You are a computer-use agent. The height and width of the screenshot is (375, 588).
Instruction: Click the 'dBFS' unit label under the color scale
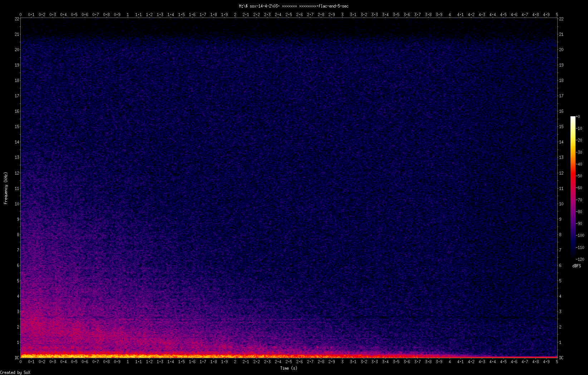point(577,266)
